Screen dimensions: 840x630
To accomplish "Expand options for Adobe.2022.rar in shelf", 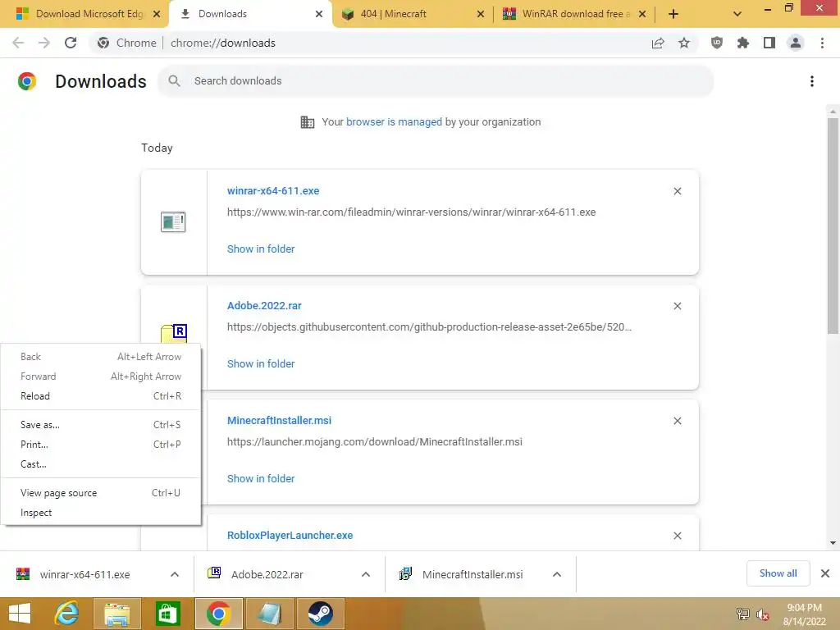I will pyautogui.click(x=366, y=574).
